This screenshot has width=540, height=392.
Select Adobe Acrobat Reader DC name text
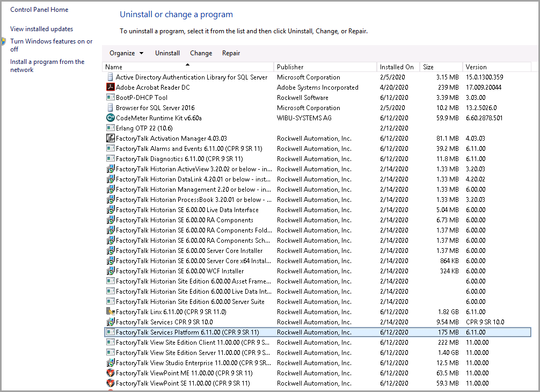pyautogui.click(x=153, y=87)
